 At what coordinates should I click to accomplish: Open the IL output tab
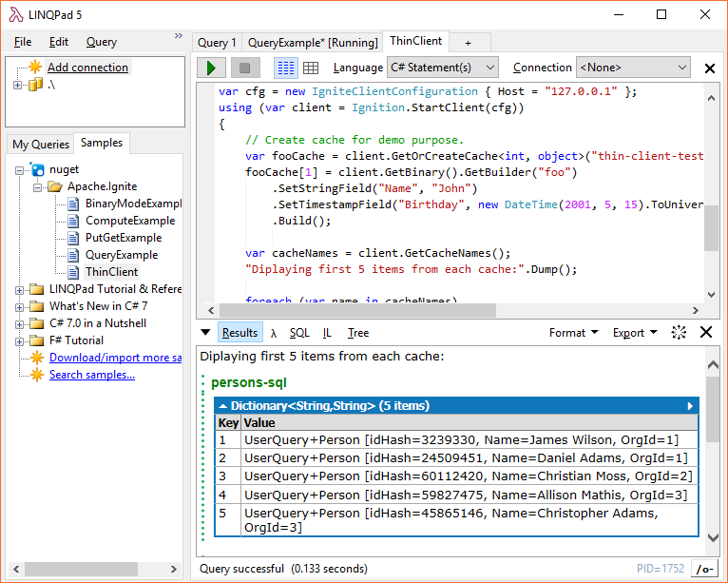[x=327, y=333]
